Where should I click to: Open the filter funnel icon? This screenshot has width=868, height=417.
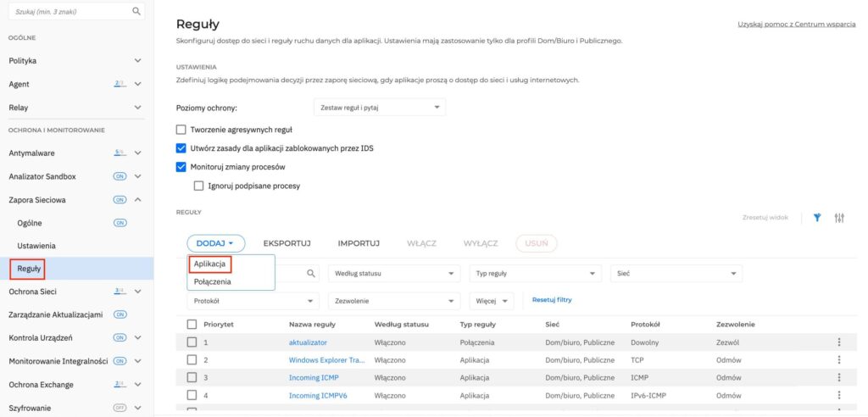817,218
